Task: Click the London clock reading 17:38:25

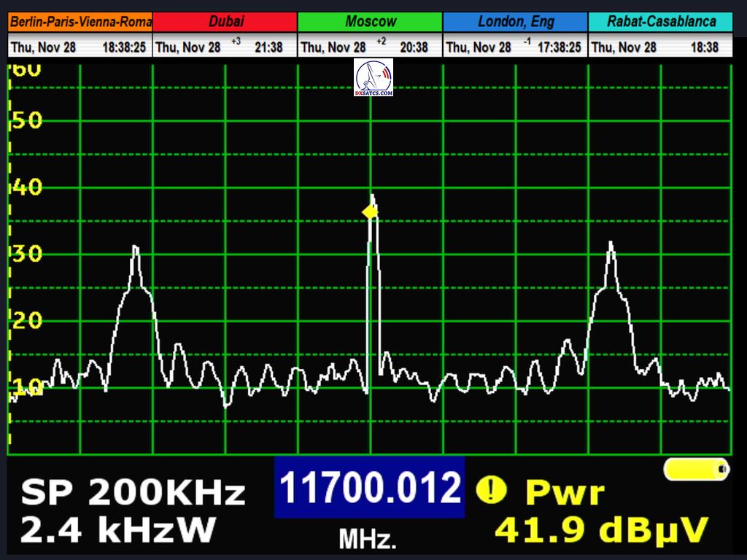Action: [560, 47]
